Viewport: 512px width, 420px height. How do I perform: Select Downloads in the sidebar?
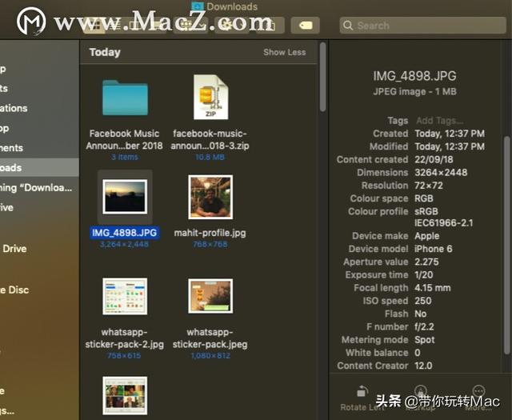39,167
